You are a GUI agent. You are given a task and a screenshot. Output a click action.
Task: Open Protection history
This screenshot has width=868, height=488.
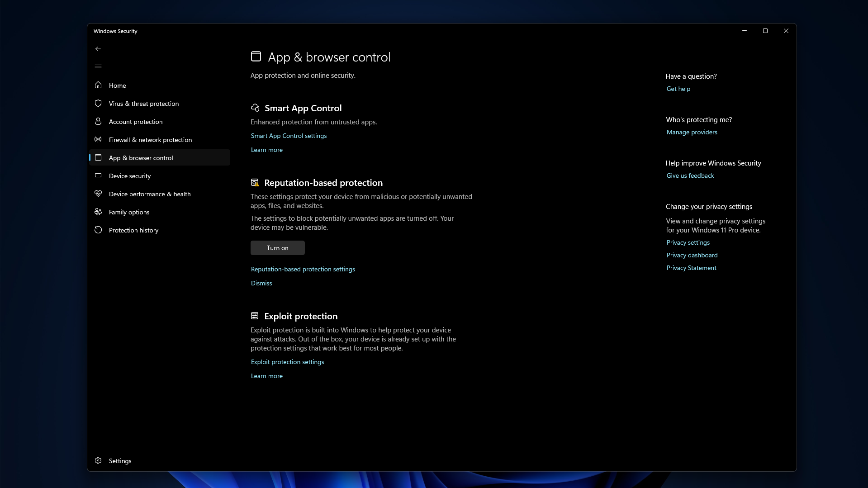(x=159, y=230)
